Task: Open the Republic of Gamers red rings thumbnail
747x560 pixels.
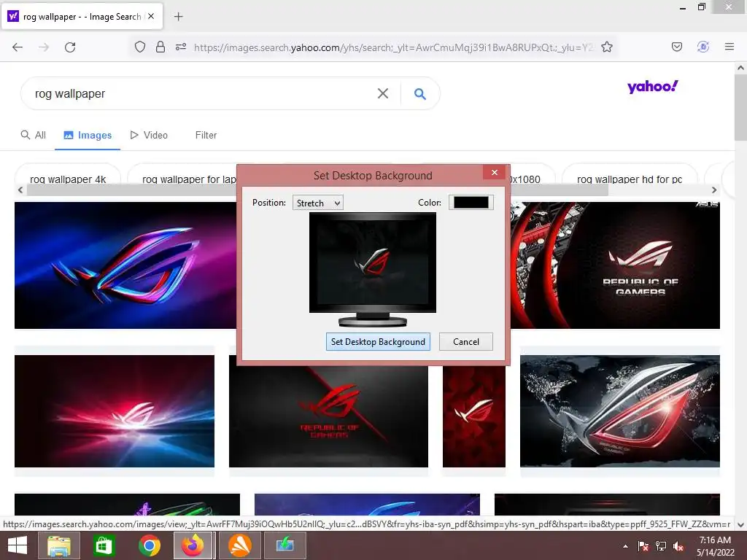Action: coord(615,265)
